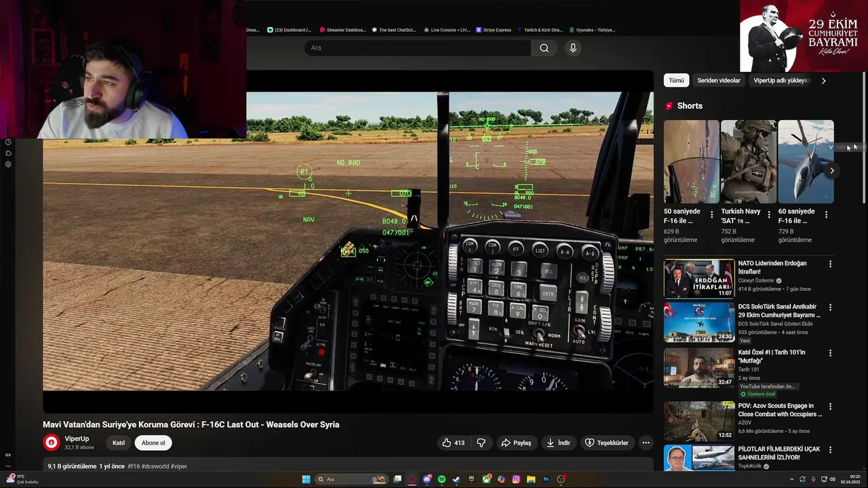Open the 'Twitch & Kick Stre...' bookmark
Image resolution: width=868 pixels, height=488 pixels.
(x=540, y=30)
